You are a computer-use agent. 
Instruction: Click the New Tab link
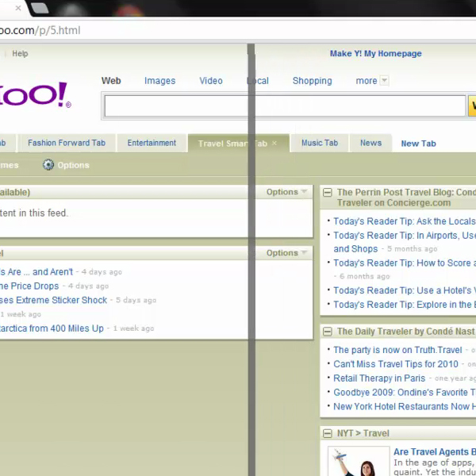(419, 144)
